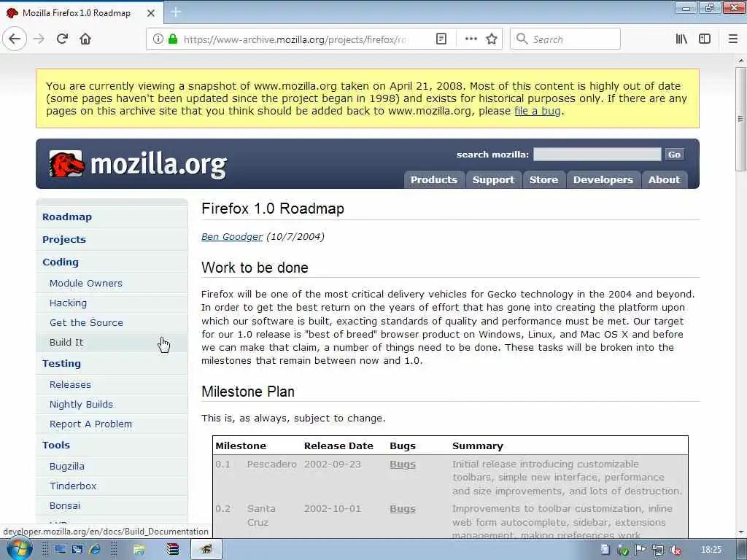Open a new tab with plus button
747x560 pixels.
tap(176, 12)
